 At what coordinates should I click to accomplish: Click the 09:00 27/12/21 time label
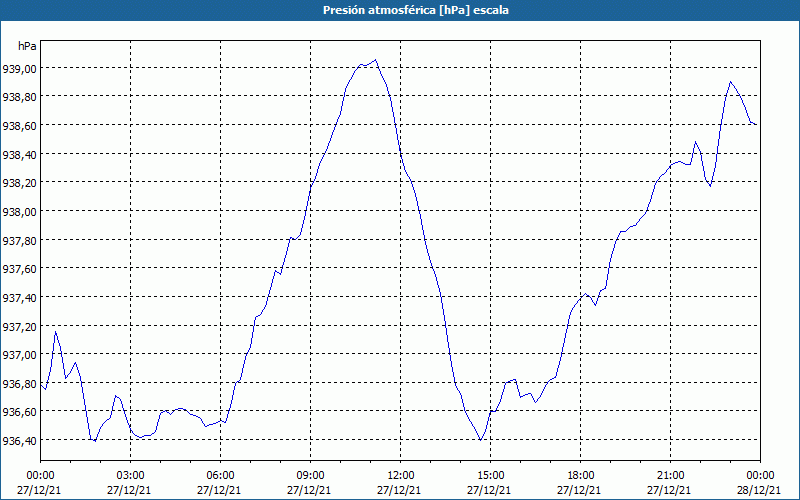click(311, 482)
